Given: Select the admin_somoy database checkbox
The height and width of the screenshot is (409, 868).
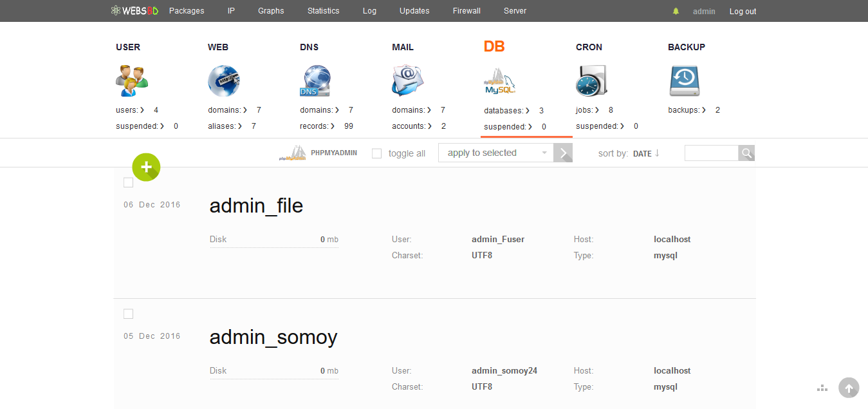Looking at the screenshot, I should [128, 314].
